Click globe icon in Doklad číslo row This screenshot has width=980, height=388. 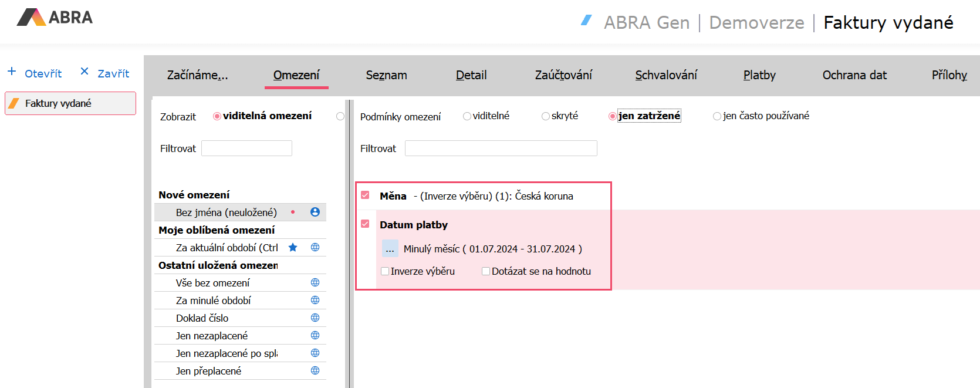(315, 318)
